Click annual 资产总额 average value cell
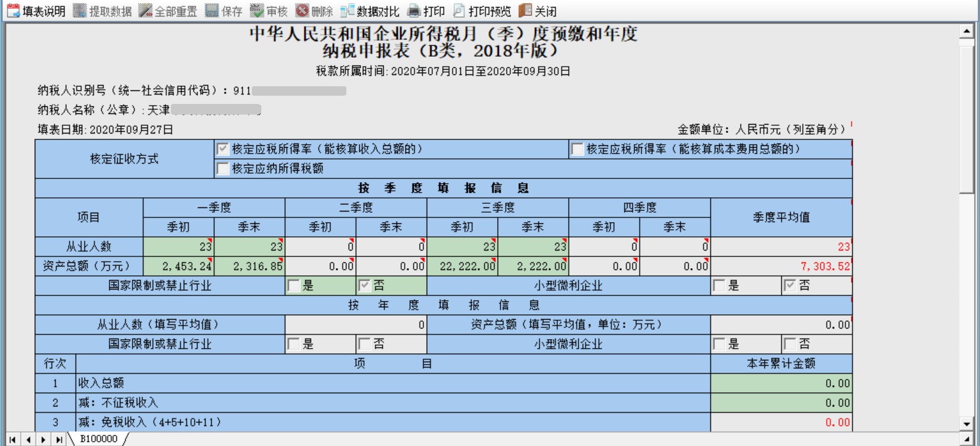The width and height of the screenshot is (980, 446). tap(781, 324)
